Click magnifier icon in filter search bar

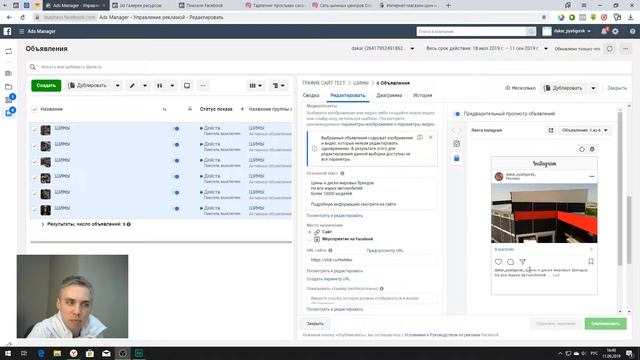[33, 67]
